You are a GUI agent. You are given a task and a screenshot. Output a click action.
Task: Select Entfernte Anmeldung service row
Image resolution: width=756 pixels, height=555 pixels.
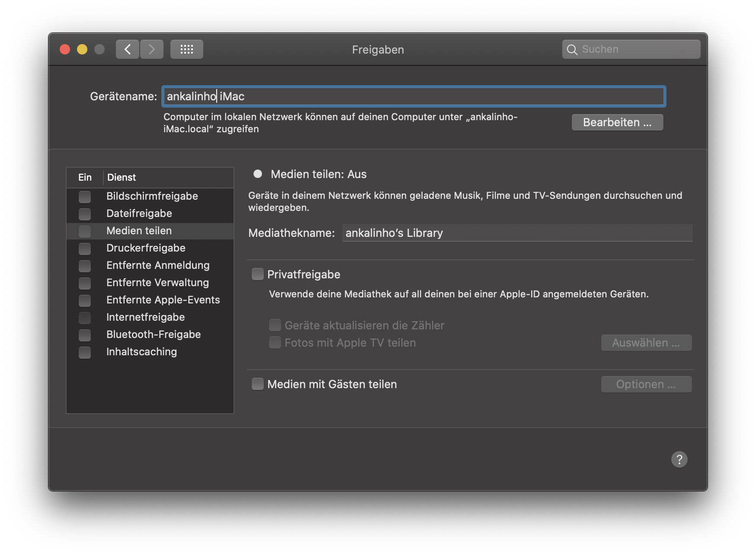(x=158, y=265)
